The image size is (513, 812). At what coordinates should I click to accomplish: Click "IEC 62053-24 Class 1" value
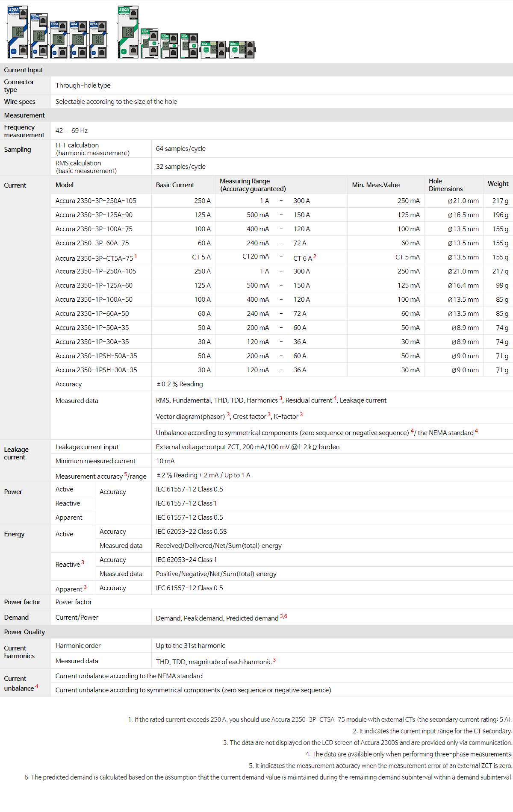pyautogui.click(x=186, y=560)
